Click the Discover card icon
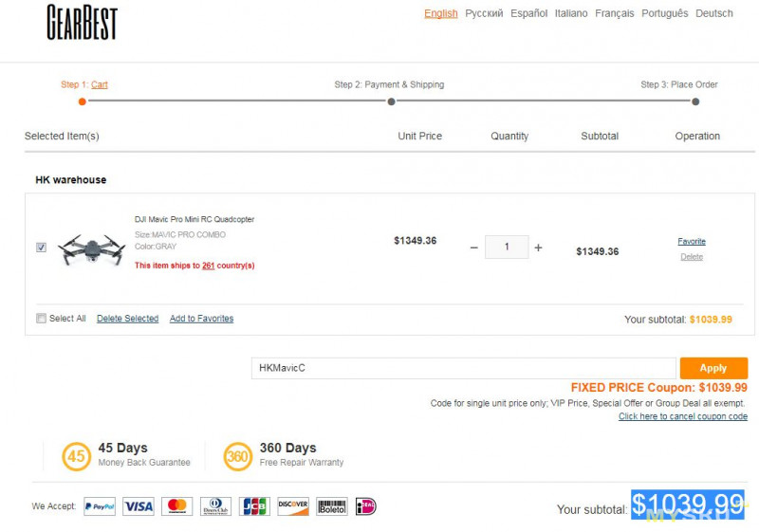The width and height of the screenshot is (759, 532). pyautogui.click(x=293, y=506)
